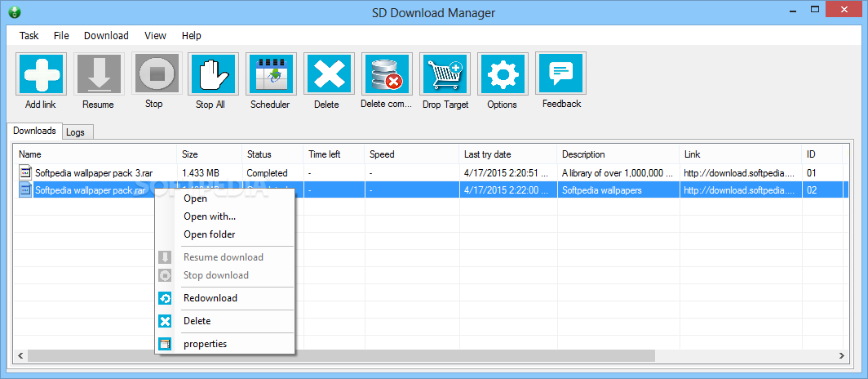The width and height of the screenshot is (868, 379).
Task: Choose Delete text in context menu
Action: coord(197,321)
